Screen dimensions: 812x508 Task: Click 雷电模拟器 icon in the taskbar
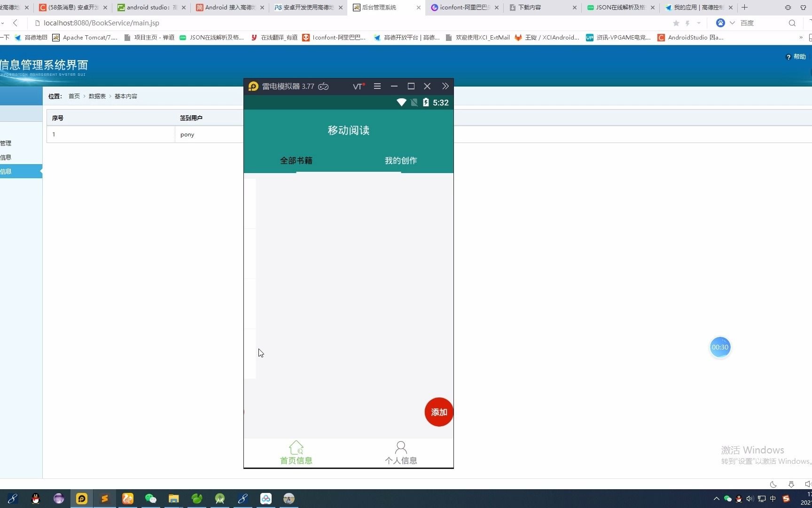(x=82, y=499)
